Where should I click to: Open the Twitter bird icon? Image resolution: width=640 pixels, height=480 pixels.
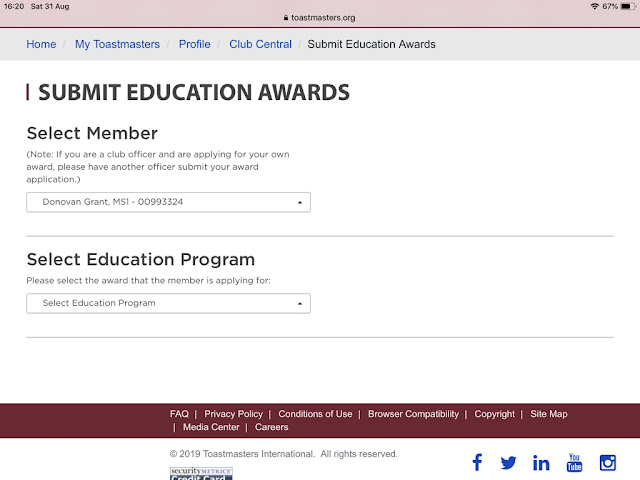coord(509,463)
